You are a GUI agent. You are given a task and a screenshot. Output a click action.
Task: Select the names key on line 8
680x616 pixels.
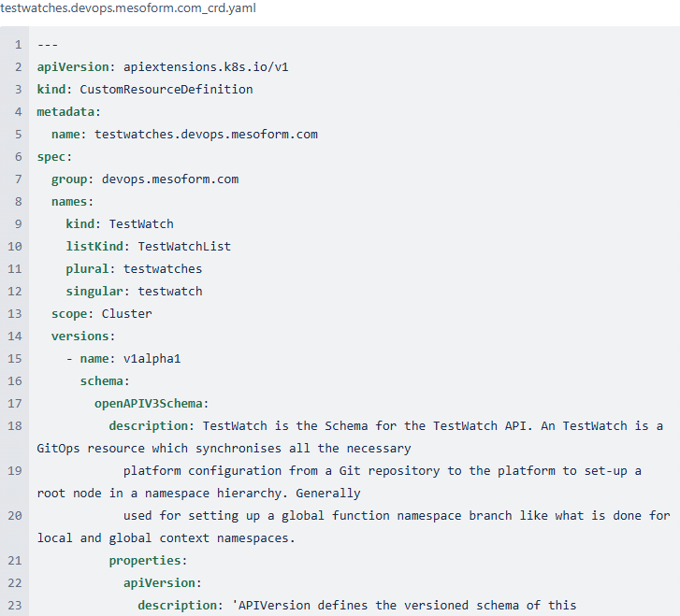pos(69,202)
